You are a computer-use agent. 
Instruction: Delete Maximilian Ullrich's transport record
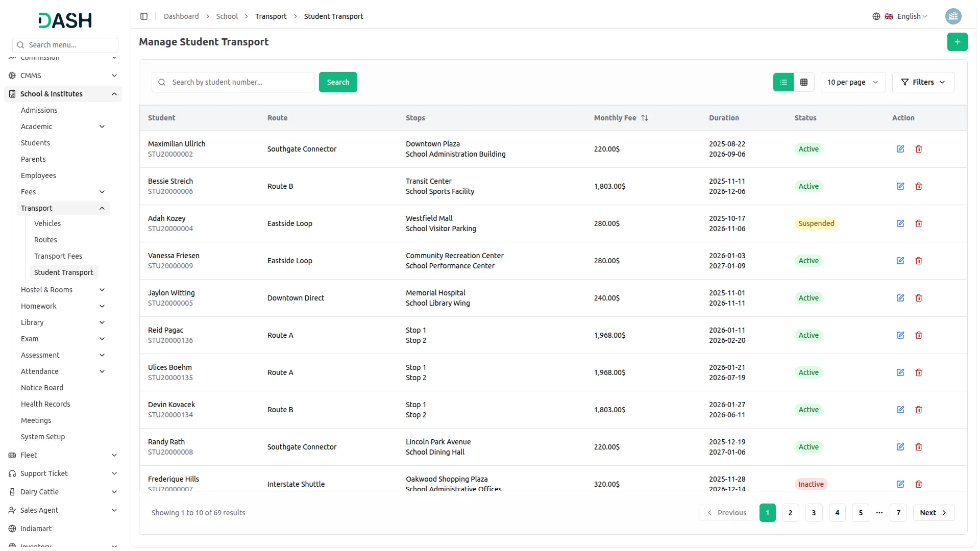918,149
